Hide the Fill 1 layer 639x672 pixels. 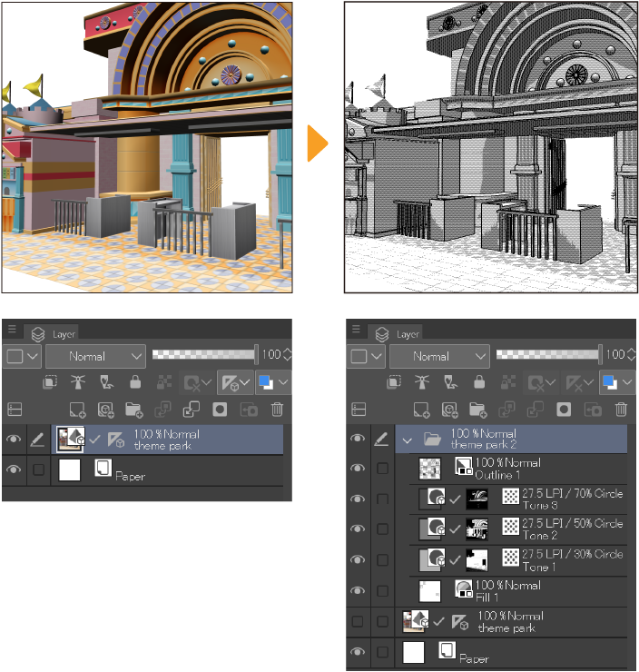coord(358,590)
